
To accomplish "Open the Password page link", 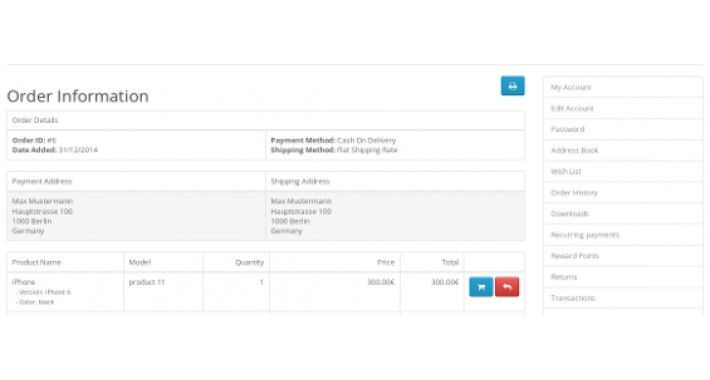I will pos(623,129).
